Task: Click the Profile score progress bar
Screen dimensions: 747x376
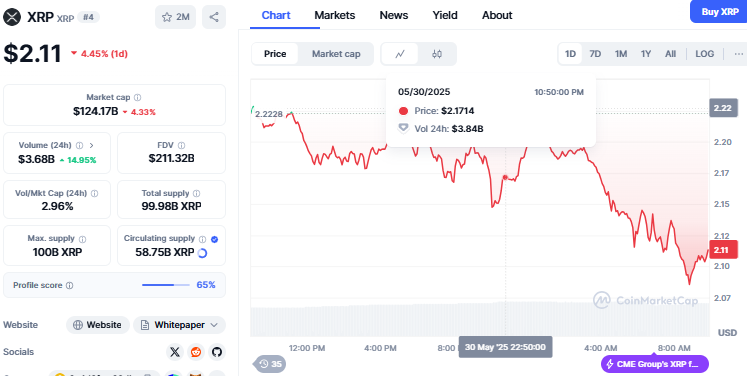Action: pos(166,285)
